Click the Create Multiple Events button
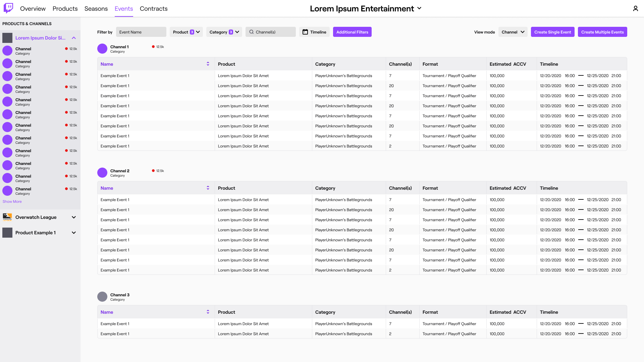 [x=602, y=32]
